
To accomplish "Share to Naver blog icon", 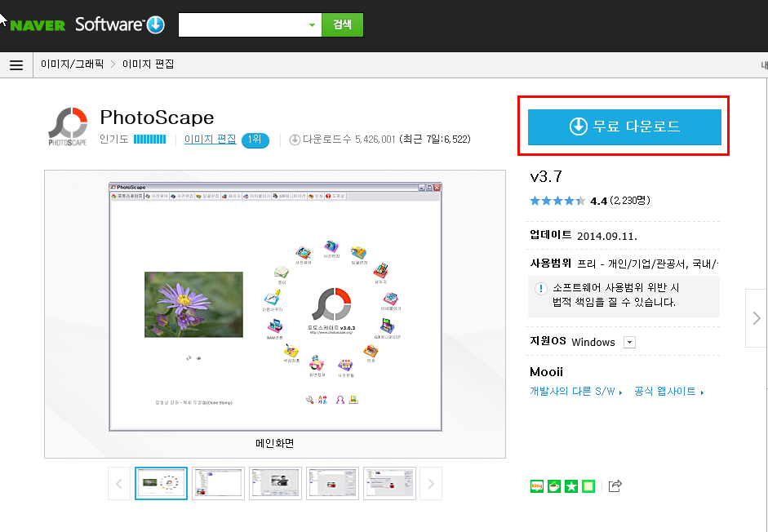I will click(537, 486).
